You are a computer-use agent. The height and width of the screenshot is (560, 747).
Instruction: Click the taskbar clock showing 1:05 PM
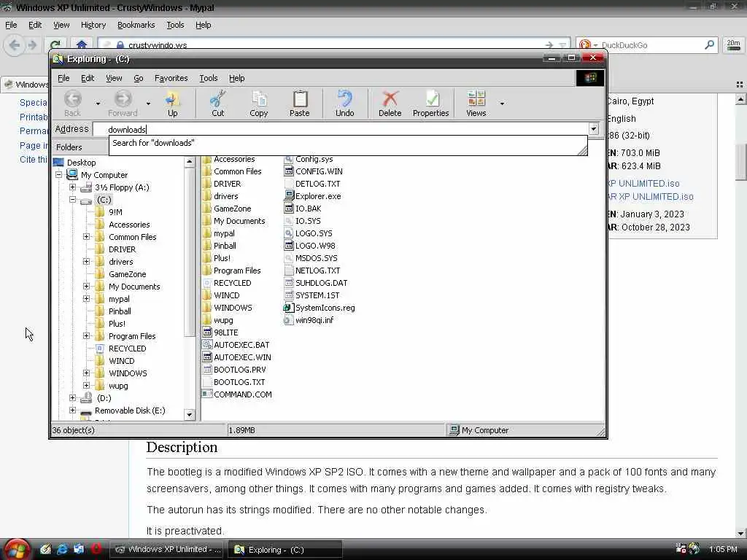[723, 549]
